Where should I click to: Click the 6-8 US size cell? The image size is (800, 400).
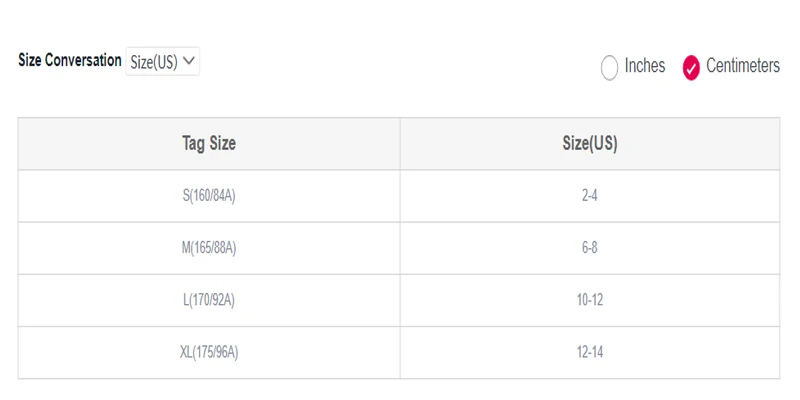pos(590,248)
